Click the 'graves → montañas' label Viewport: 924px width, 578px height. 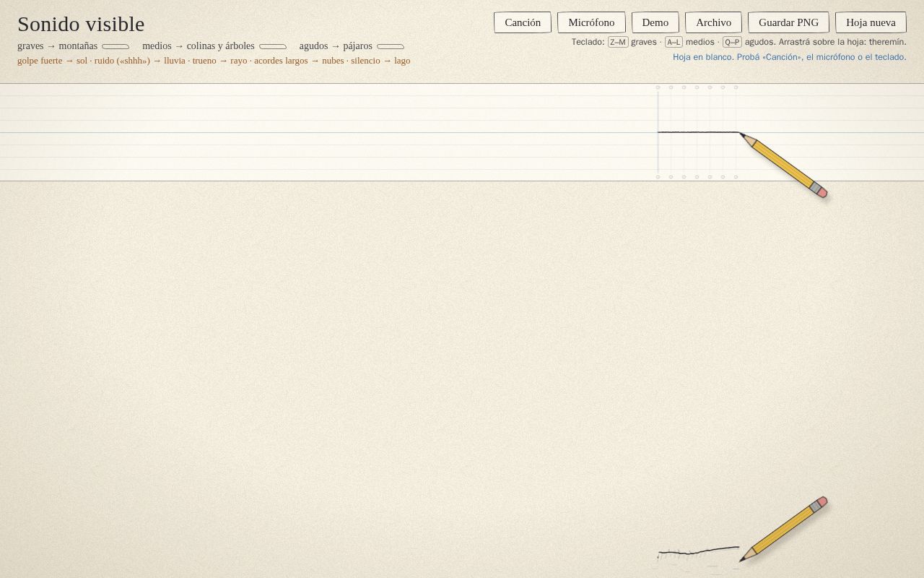[x=57, y=46]
